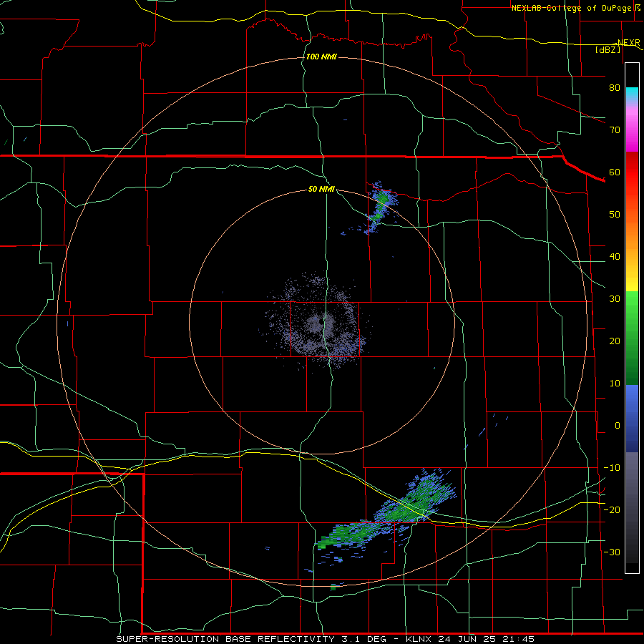644x644 pixels.
Task: Click the '-10' value on dBZ scale
Action: click(612, 468)
